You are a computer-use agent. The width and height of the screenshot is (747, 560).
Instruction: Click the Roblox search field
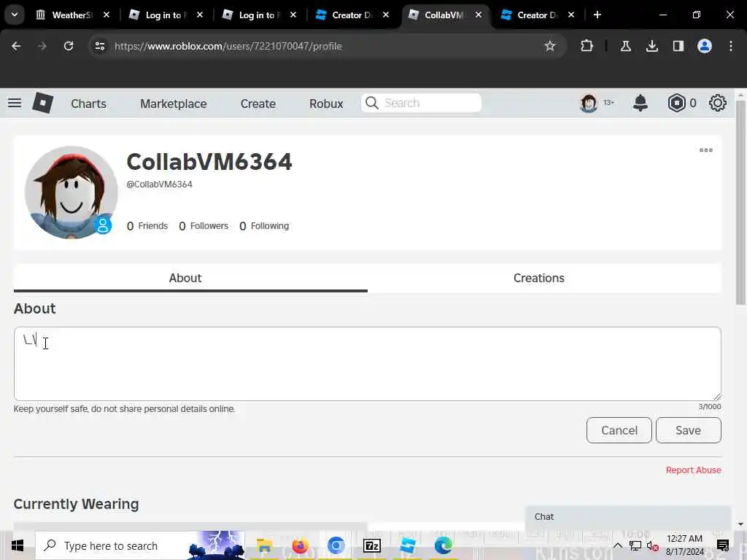pyautogui.click(x=421, y=103)
